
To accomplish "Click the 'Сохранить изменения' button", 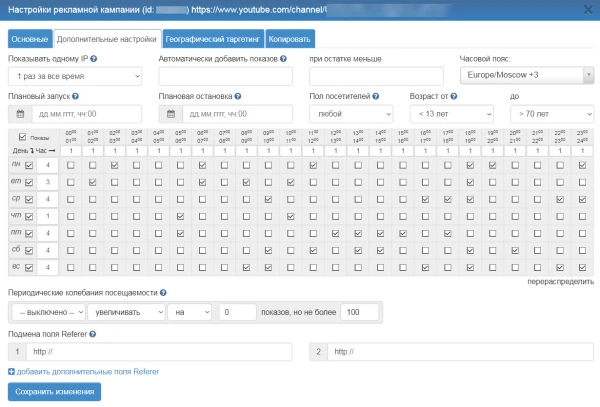I will pyautogui.click(x=56, y=391).
